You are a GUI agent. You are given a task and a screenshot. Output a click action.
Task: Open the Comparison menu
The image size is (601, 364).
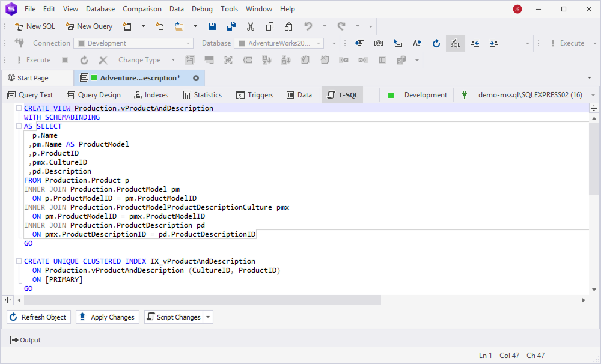click(142, 9)
